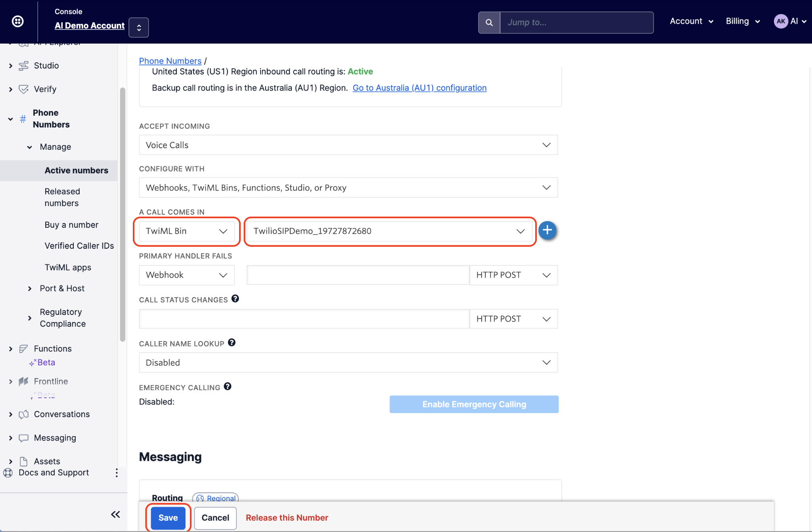Select Released numbers in sidebar
The image size is (812, 532).
pyautogui.click(x=62, y=197)
